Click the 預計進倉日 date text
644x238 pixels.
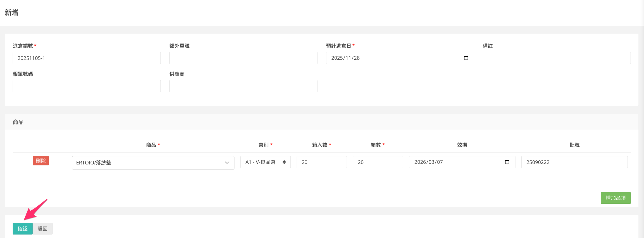pyautogui.click(x=345, y=58)
